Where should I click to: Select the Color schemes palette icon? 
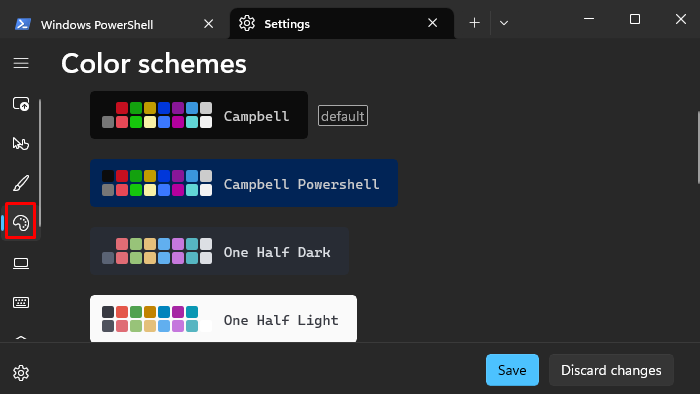pyautogui.click(x=21, y=222)
